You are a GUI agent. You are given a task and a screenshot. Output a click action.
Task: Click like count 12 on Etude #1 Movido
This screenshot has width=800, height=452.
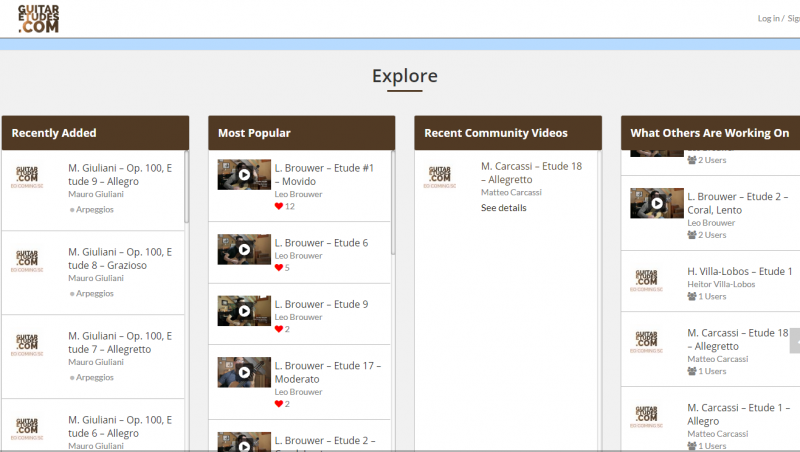[x=290, y=206]
